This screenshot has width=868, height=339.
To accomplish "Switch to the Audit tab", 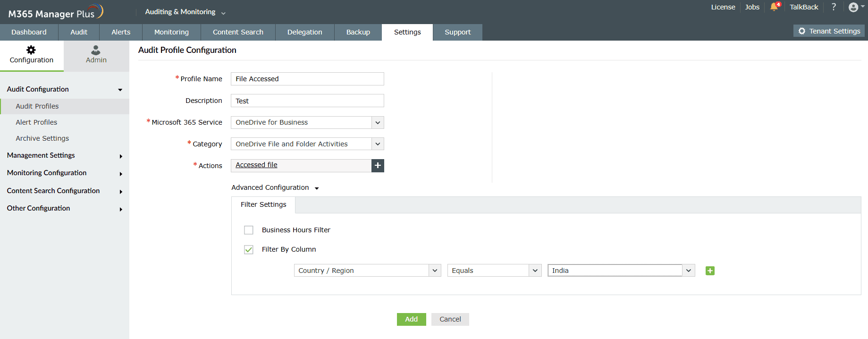I will click(79, 32).
